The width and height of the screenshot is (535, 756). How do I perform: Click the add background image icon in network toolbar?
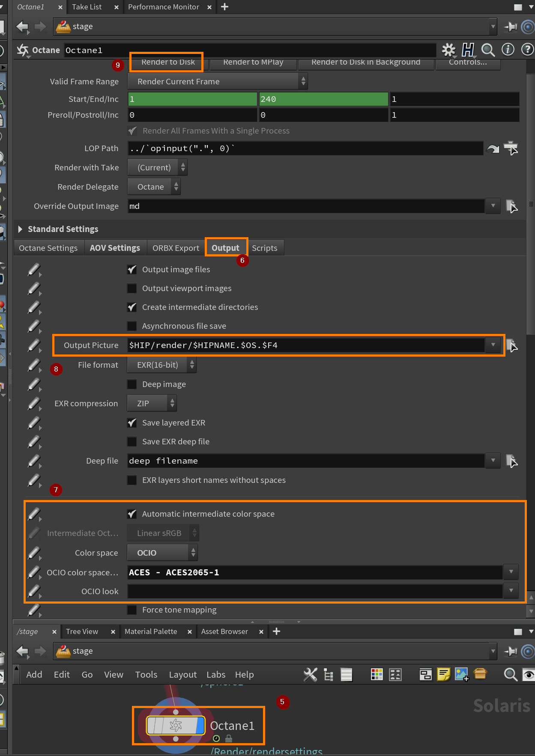pos(462,675)
